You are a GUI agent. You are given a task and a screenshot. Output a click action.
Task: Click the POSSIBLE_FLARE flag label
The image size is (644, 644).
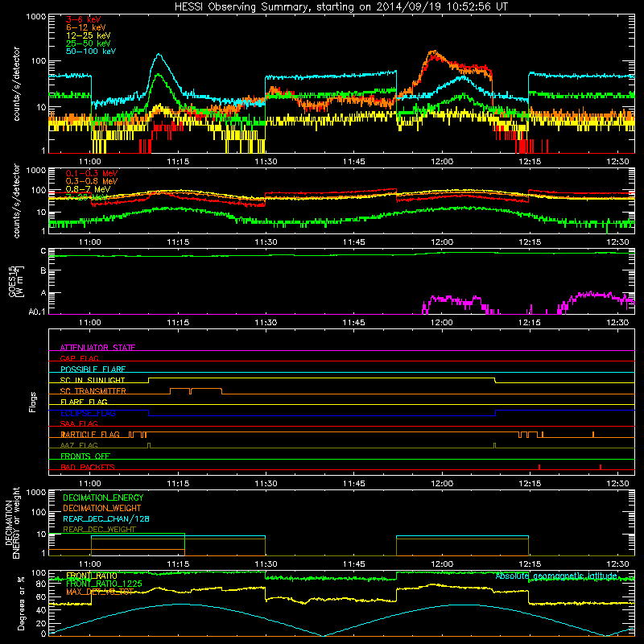point(93,369)
